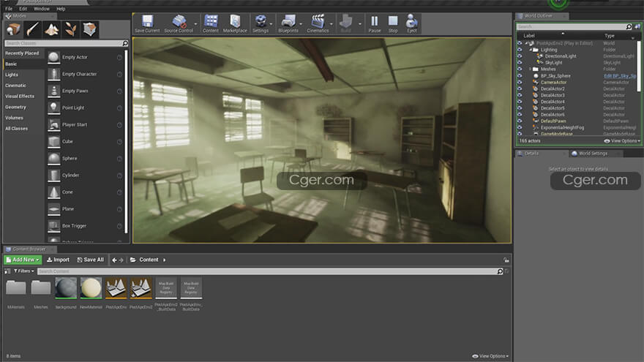Open the Edit menu
Screen dimensions: 644x362
point(23,9)
